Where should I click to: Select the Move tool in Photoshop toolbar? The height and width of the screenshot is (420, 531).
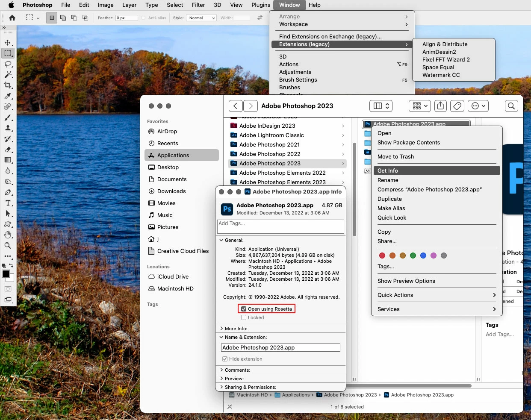(x=8, y=43)
